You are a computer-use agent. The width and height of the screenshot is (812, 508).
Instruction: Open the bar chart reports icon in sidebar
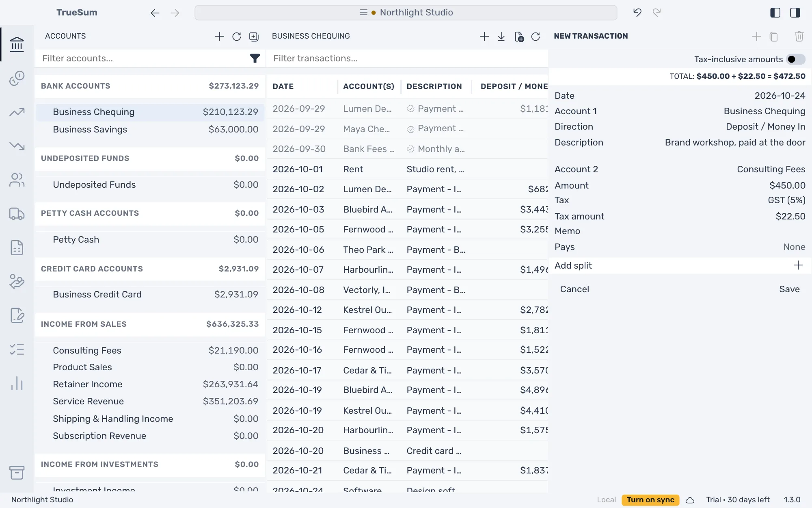click(17, 383)
